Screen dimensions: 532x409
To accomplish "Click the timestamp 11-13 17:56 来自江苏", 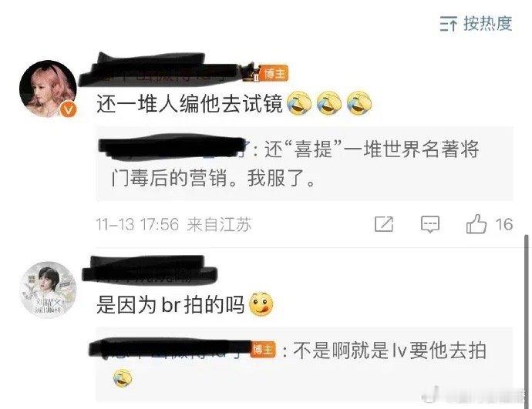I will (173, 224).
